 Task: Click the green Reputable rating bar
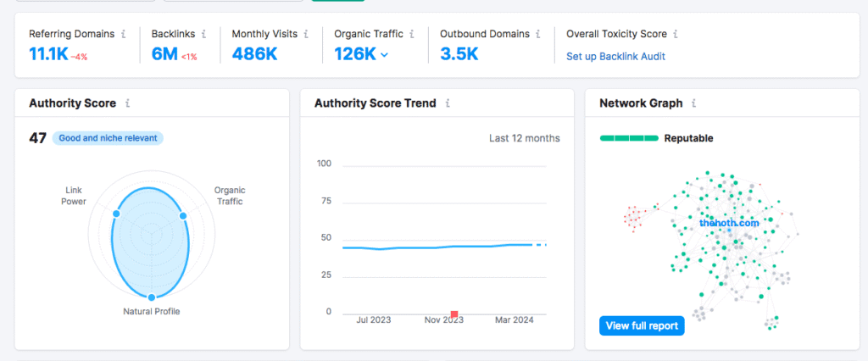tap(629, 138)
